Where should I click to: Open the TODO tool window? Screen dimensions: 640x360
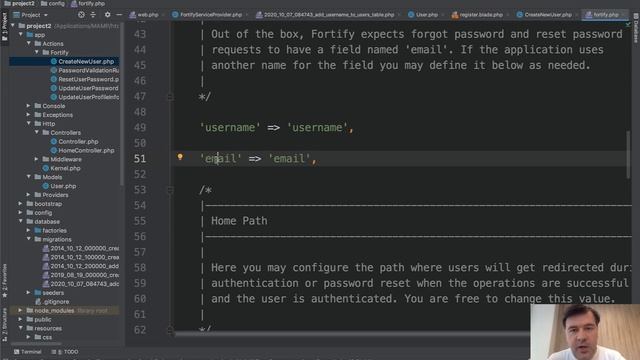click(x=65, y=351)
